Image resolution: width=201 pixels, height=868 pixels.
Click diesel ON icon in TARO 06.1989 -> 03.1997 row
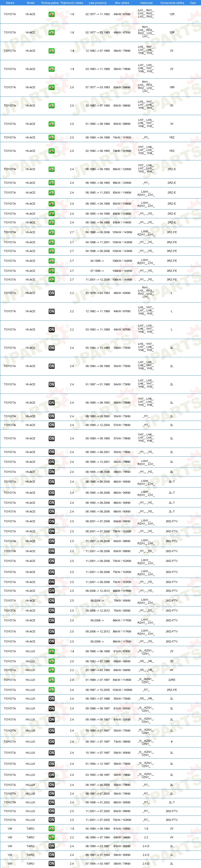click(x=51, y=846)
